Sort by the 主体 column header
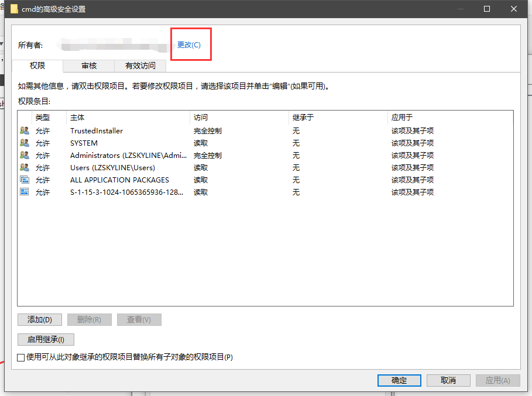This screenshot has width=532, height=396. click(x=128, y=118)
